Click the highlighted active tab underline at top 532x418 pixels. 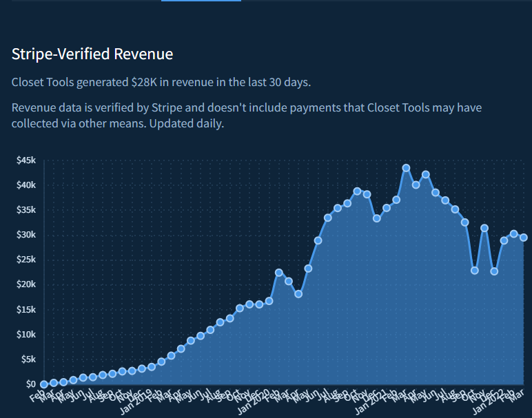[x=201, y=1]
